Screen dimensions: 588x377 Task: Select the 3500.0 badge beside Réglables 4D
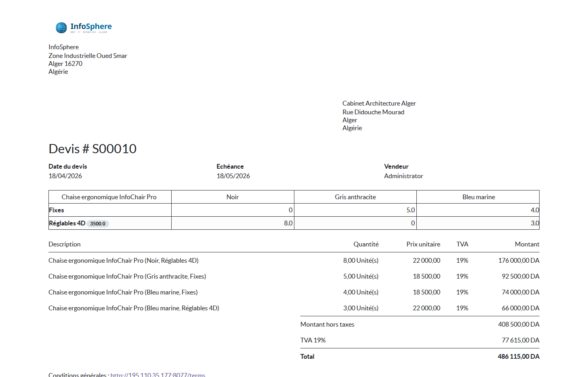point(98,224)
